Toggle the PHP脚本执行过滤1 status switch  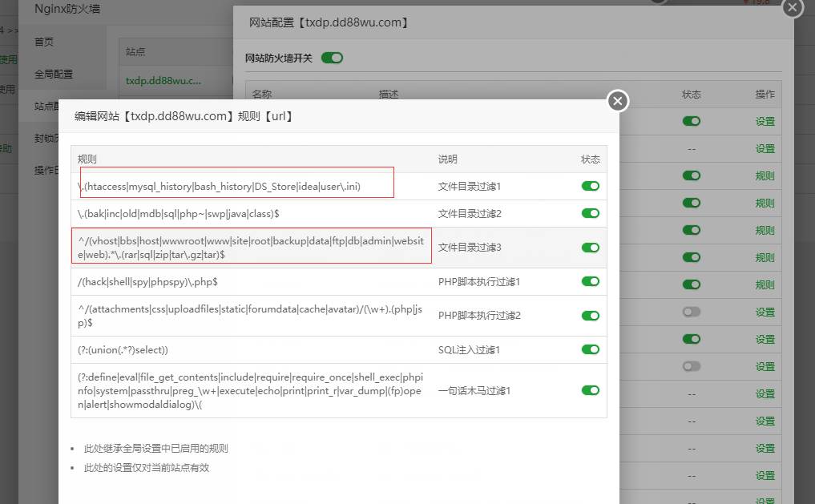tap(591, 281)
